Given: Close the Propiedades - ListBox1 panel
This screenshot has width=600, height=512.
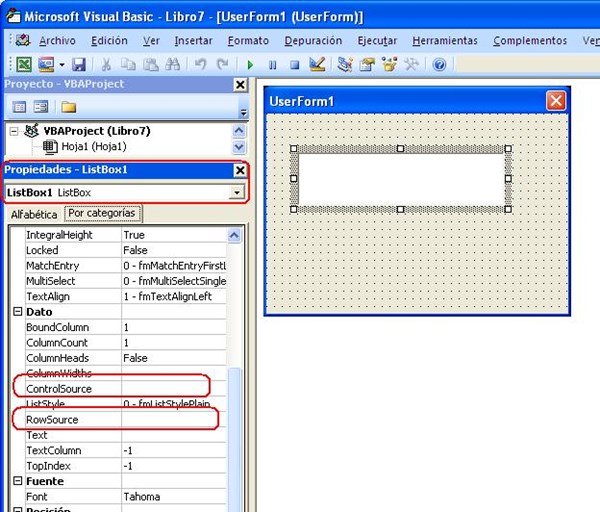Looking at the screenshot, I should pyautogui.click(x=240, y=170).
